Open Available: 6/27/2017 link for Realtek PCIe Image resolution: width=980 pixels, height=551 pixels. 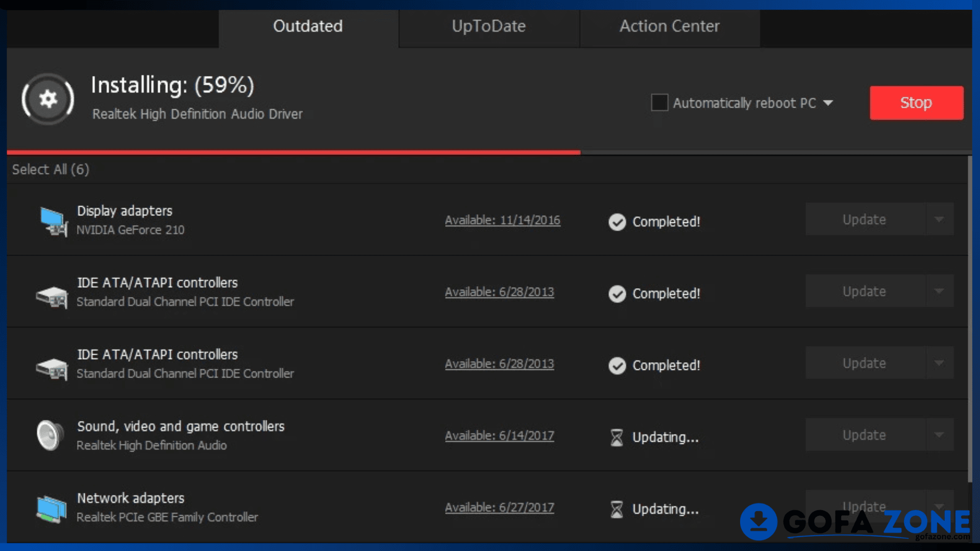pyautogui.click(x=499, y=508)
